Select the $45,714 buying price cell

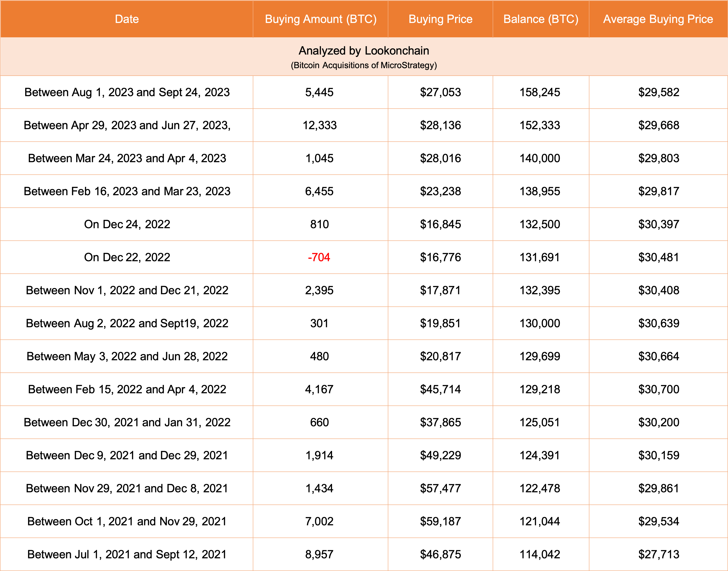tap(440, 389)
